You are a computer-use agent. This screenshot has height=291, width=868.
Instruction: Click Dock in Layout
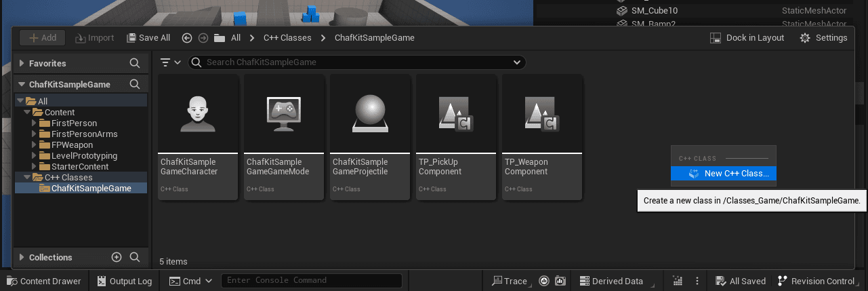coord(747,38)
